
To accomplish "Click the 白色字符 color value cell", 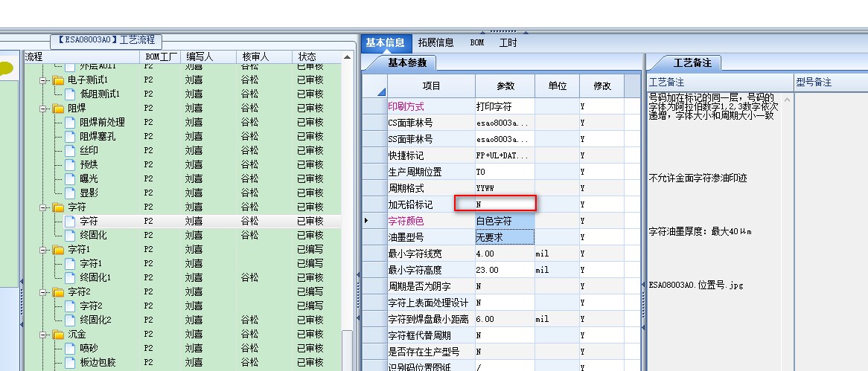I will 505,221.
